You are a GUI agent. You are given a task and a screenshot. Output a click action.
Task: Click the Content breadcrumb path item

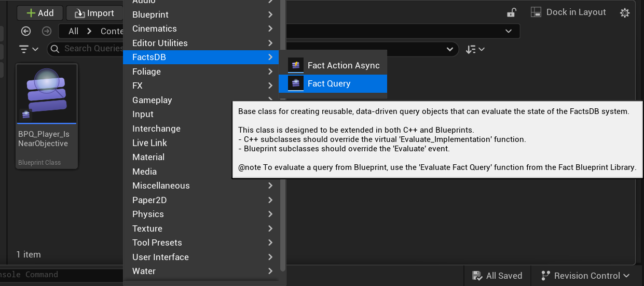click(112, 31)
